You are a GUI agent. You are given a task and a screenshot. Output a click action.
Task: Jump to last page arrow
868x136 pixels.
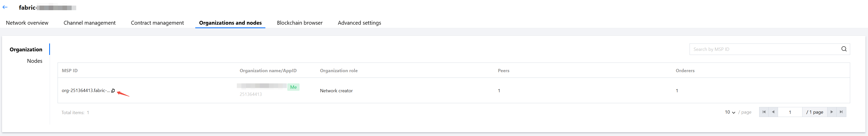click(841, 112)
